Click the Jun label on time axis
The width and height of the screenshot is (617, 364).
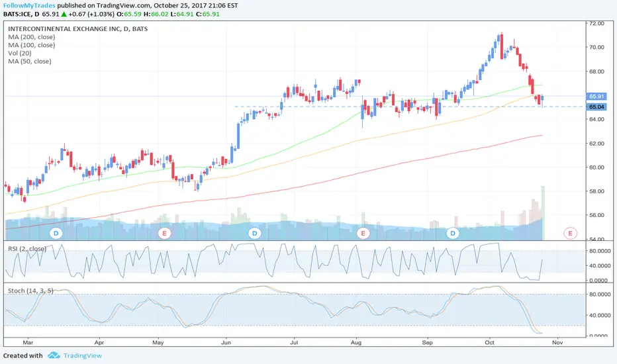[226, 342]
